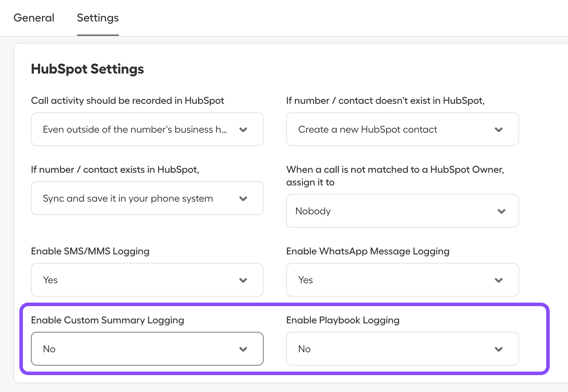Open the Call activity recording dropdown
Viewport: 568px width, 392px height.
(x=147, y=129)
